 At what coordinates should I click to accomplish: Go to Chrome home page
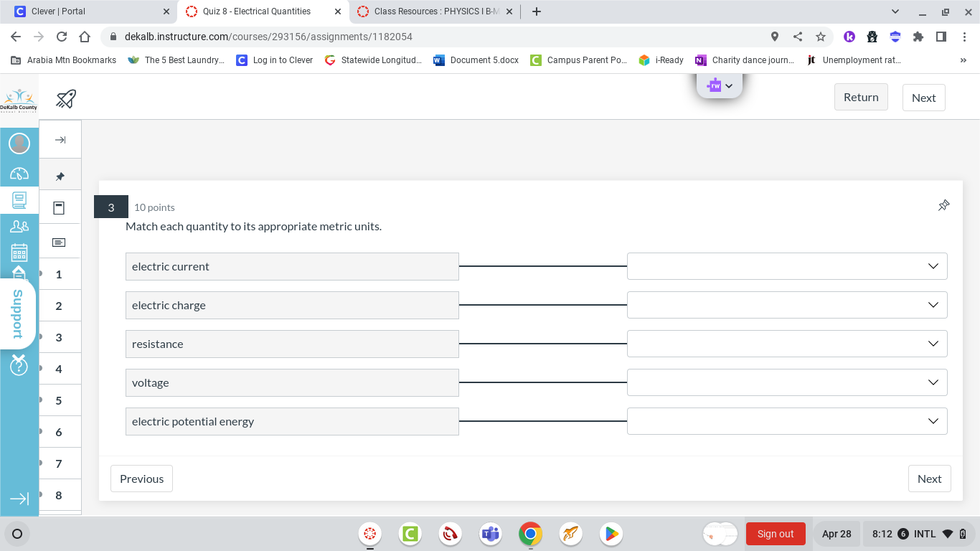85,37
